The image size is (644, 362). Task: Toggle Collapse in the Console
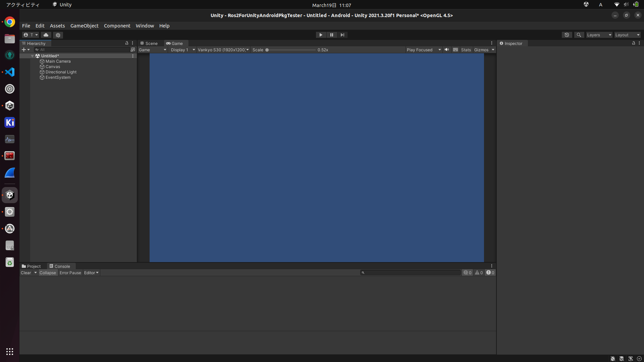click(48, 273)
